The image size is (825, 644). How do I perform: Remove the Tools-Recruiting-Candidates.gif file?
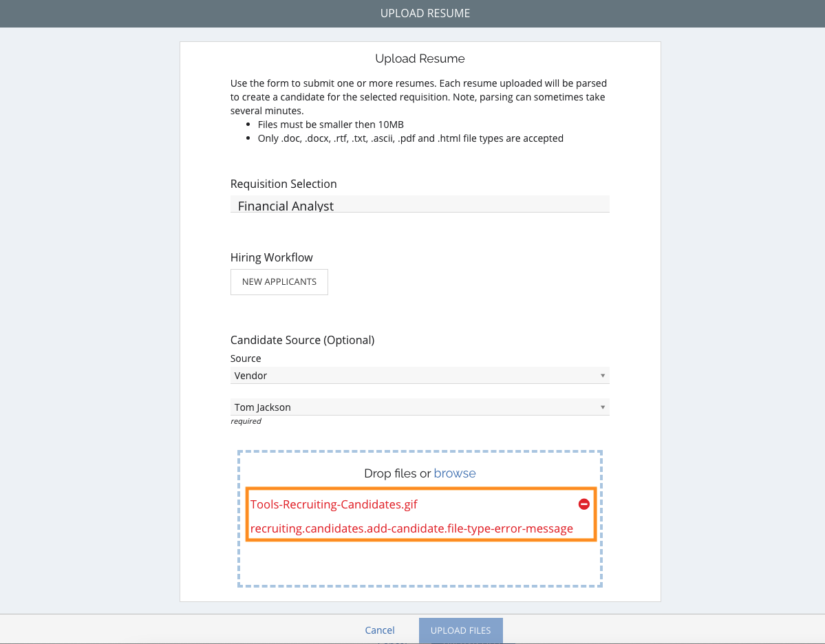pos(583,504)
